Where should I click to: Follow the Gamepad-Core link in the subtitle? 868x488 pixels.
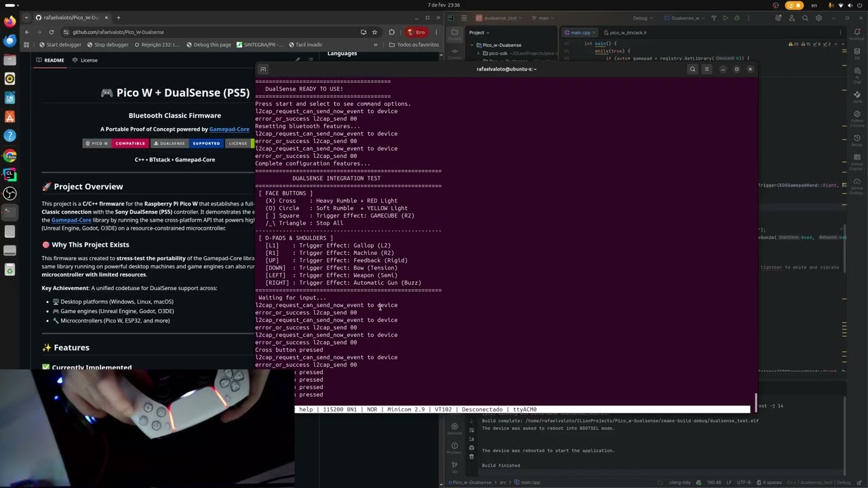click(229, 129)
